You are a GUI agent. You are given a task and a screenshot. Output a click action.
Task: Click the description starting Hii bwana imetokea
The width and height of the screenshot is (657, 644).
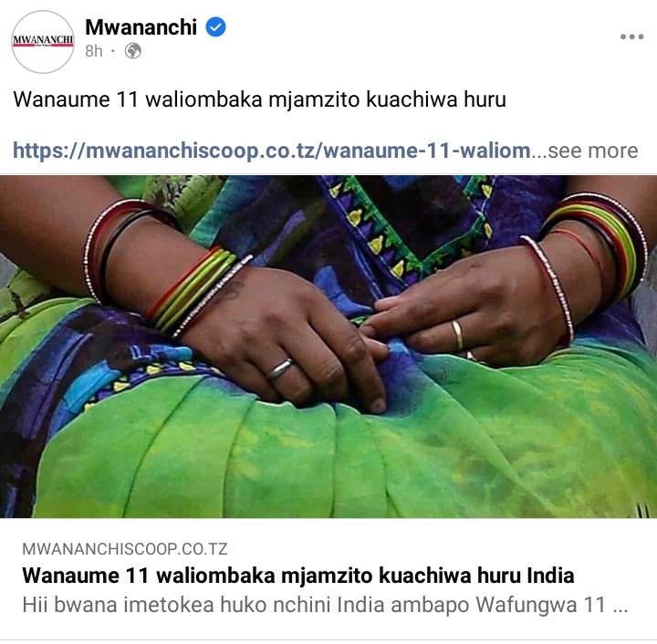coord(325,605)
